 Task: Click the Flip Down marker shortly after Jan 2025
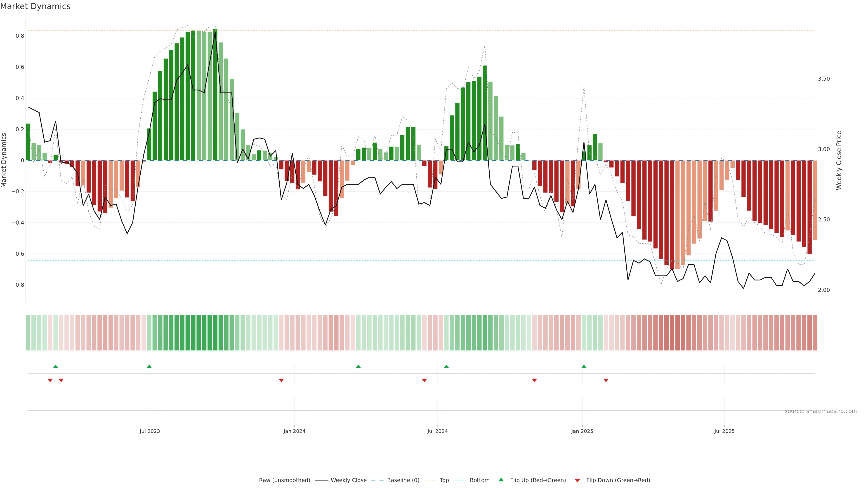[606, 380]
